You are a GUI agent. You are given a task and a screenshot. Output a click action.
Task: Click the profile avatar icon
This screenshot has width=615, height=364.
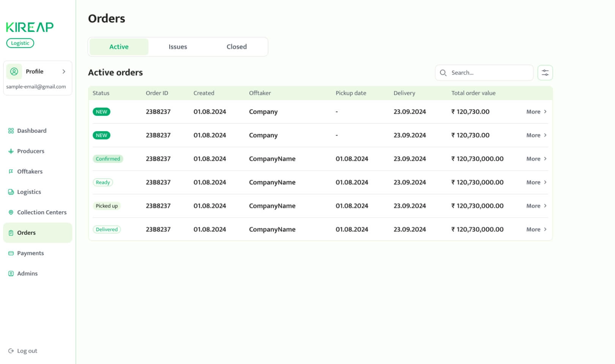pos(14,72)
